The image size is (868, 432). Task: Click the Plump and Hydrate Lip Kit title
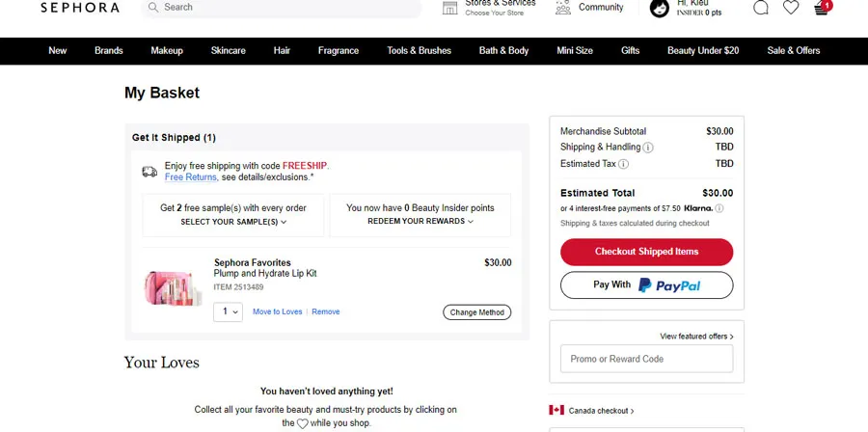(265, 274)
